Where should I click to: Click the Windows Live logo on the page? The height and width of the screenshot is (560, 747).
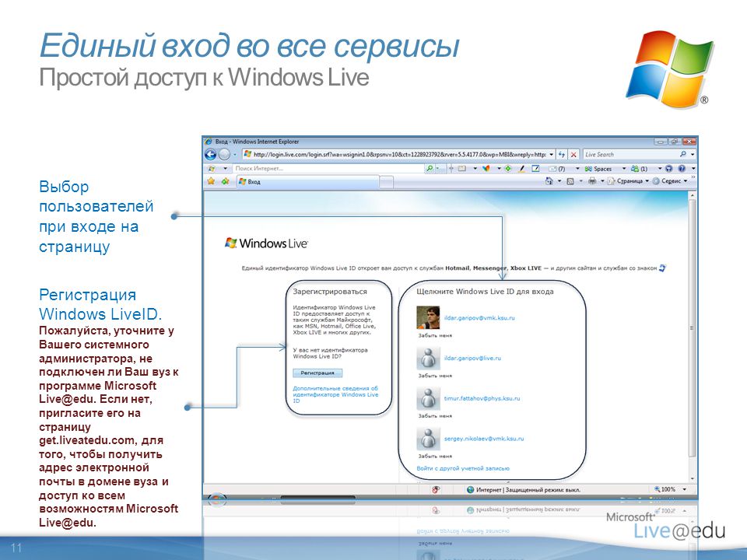tap(266, 243)
